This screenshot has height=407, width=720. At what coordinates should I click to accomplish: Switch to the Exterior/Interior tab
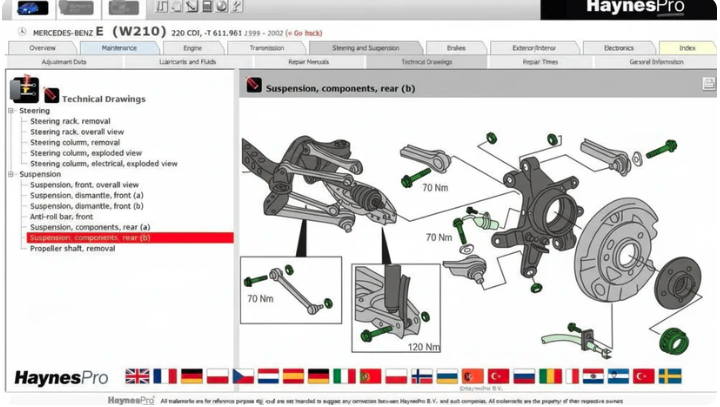[x=534, y=48]
